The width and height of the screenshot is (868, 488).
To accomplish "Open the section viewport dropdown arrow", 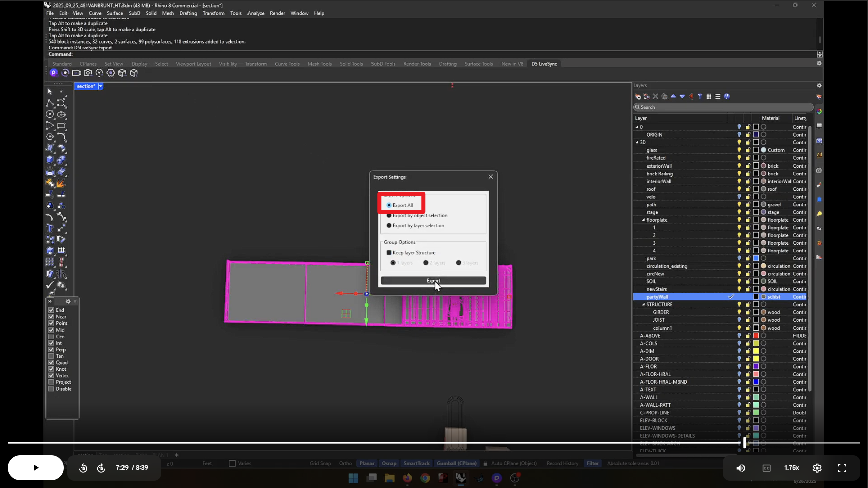I will [101, 86].
